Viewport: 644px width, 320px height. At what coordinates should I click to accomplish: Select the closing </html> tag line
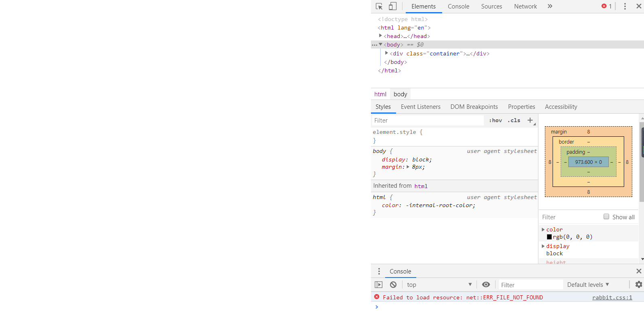click(x=390, y=70)
